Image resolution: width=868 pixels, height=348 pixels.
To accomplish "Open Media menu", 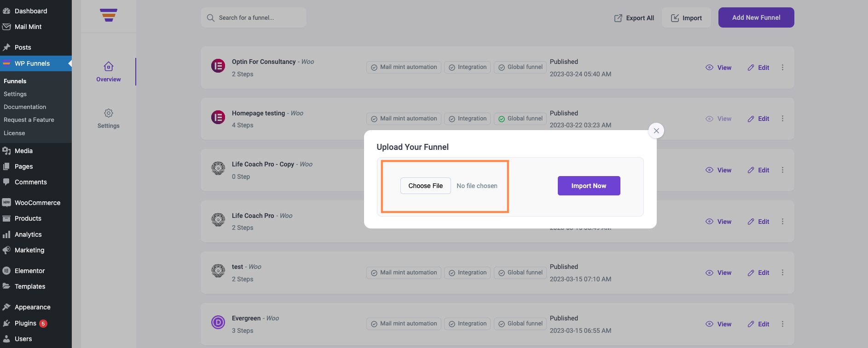I will tap(35, 151).
